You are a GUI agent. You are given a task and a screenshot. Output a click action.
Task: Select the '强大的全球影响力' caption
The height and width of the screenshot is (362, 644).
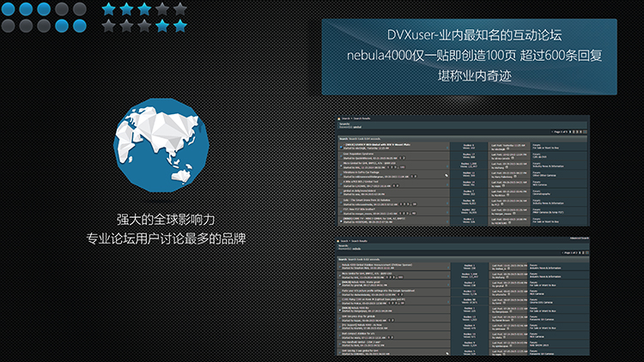pyautogui.click(x=166, y=220)
